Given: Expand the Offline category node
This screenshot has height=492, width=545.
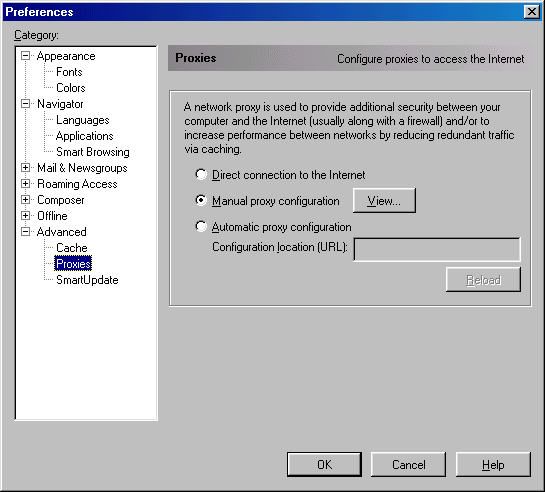Looking at the screenshot, I should coord(25,215).
